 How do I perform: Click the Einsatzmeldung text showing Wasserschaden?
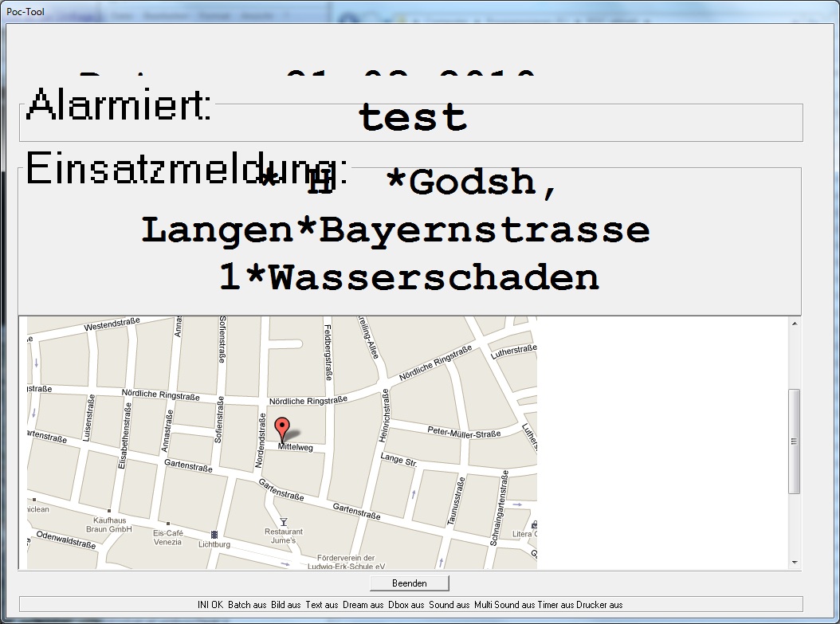[x=408, y=278]
